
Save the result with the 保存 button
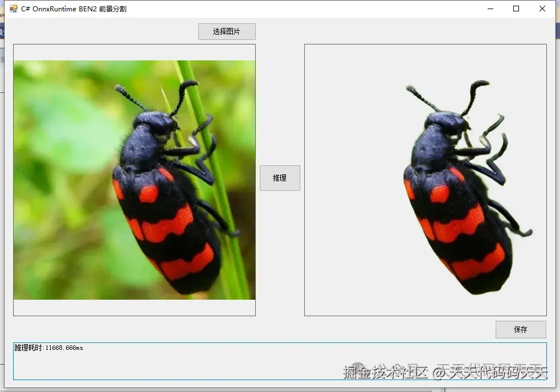(x=521, y=329)
